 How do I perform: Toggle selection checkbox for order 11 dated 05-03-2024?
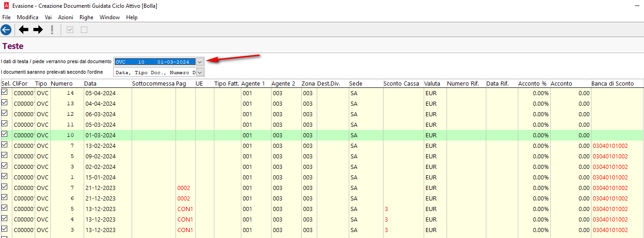click(5, 124)
